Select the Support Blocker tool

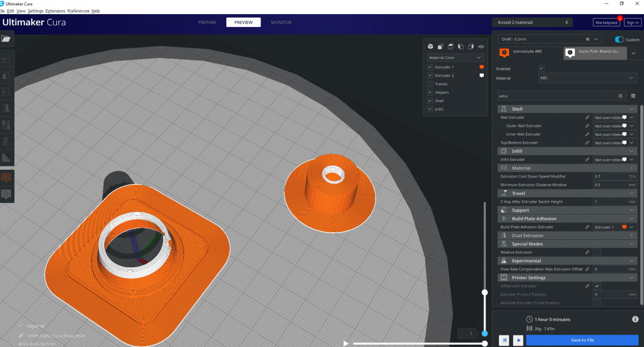pyautogui.click(x=6, y=141)
